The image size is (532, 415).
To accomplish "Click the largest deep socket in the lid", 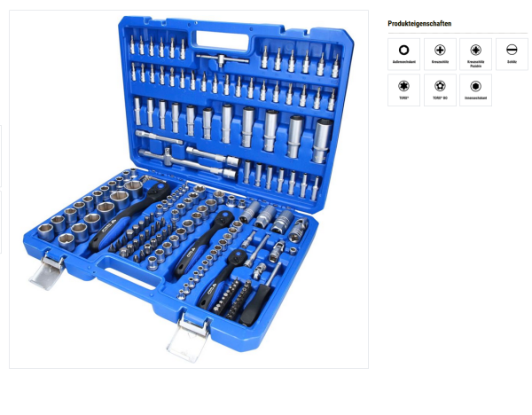I will [322, 141].
